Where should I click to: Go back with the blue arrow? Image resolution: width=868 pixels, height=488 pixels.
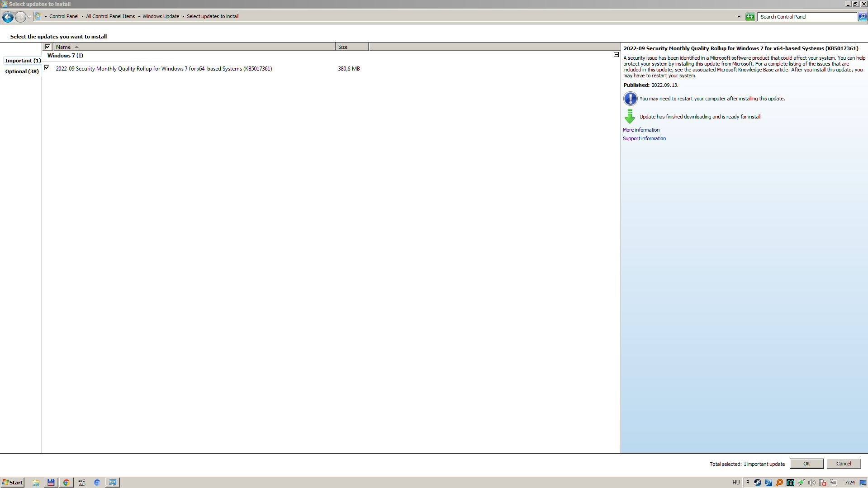[x=8, y=17]
